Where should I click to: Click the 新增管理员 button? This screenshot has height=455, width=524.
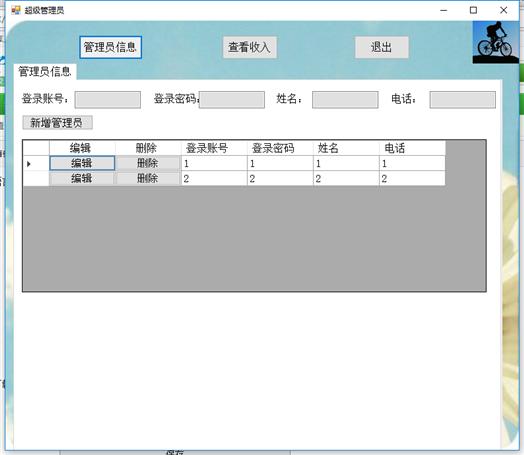pyautogui.click(x=57, y=123)
